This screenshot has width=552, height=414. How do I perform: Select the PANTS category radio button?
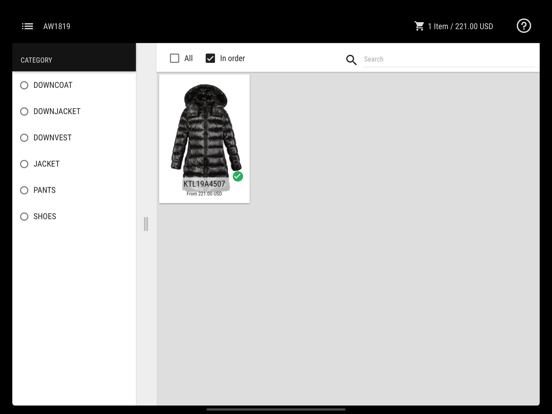24,190
